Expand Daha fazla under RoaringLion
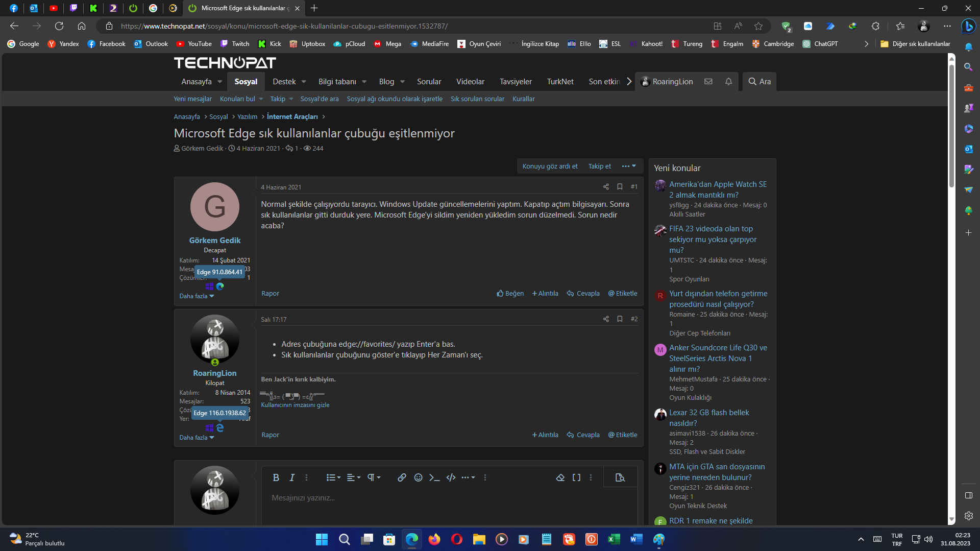This screenshot has height=551, width=980. point(197,438)
